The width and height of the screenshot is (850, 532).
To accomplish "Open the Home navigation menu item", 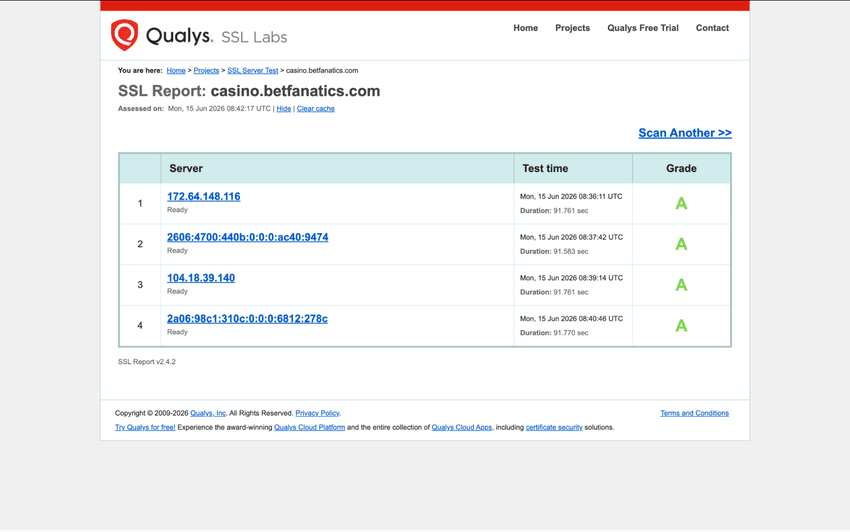I will [x=525, y=28].
